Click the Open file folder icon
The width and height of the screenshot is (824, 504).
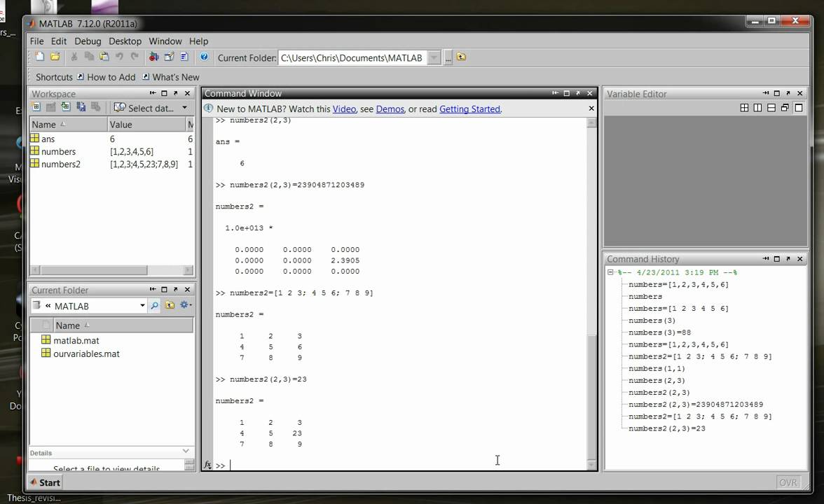55,57
